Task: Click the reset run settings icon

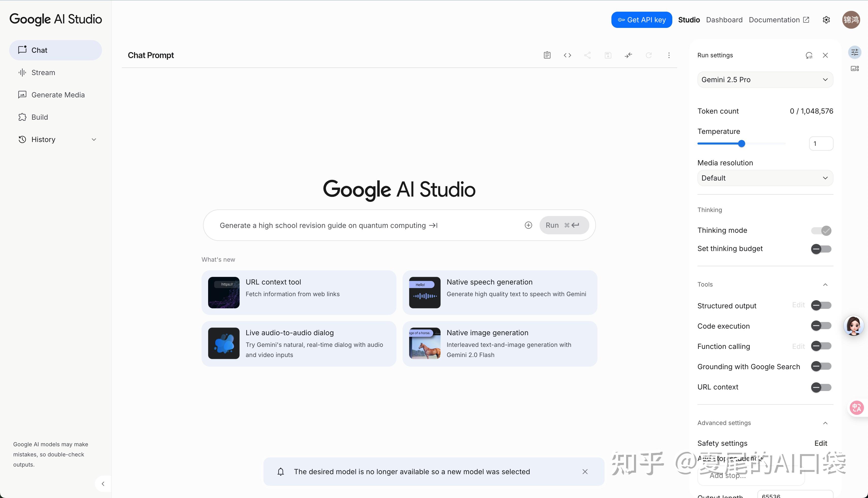Action: [x=809, y=55]
